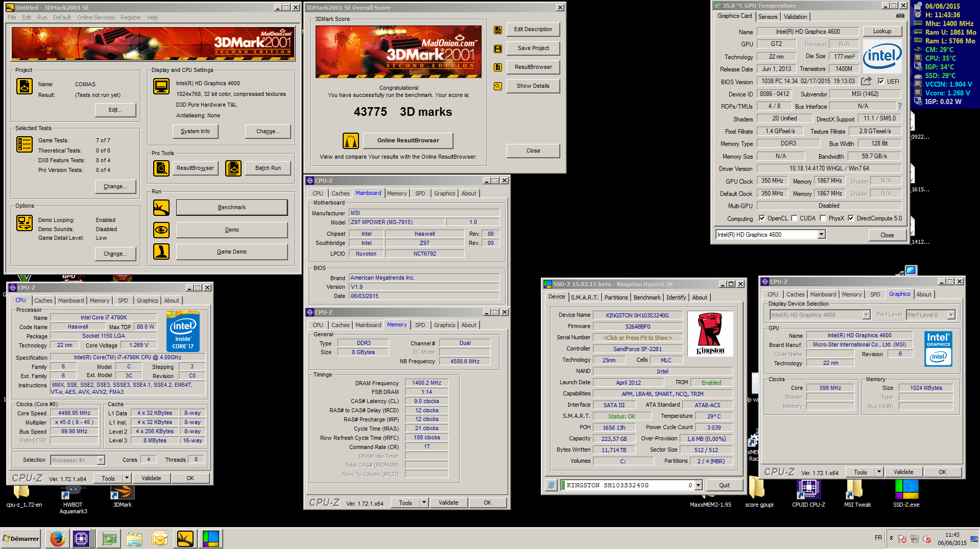Click Validate in the CPU-Z Graphics window
The image size is (980, 549).
903,472
